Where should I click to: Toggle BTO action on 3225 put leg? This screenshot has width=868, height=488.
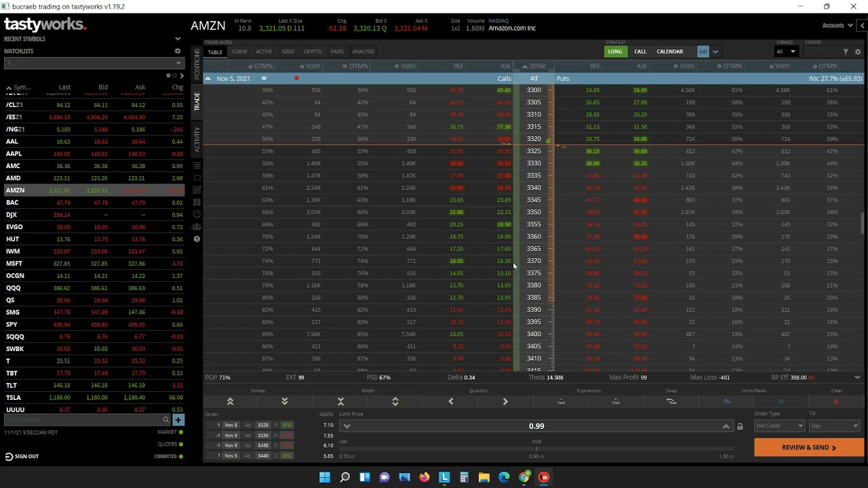[287, 425]
